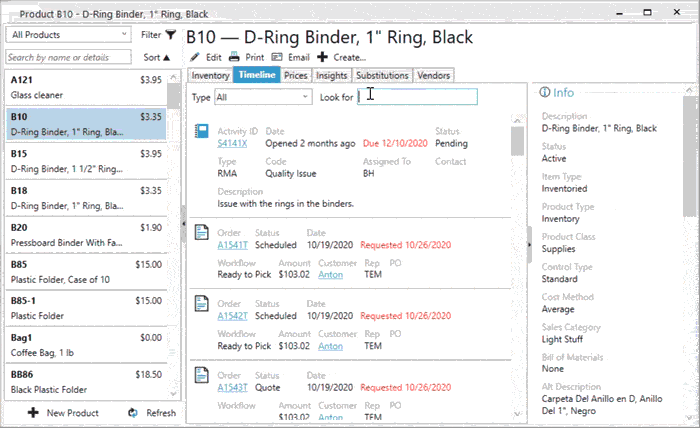Screen dimensions: 700x428
Task: Click the Edit button label
Action: tap(213, 57)
